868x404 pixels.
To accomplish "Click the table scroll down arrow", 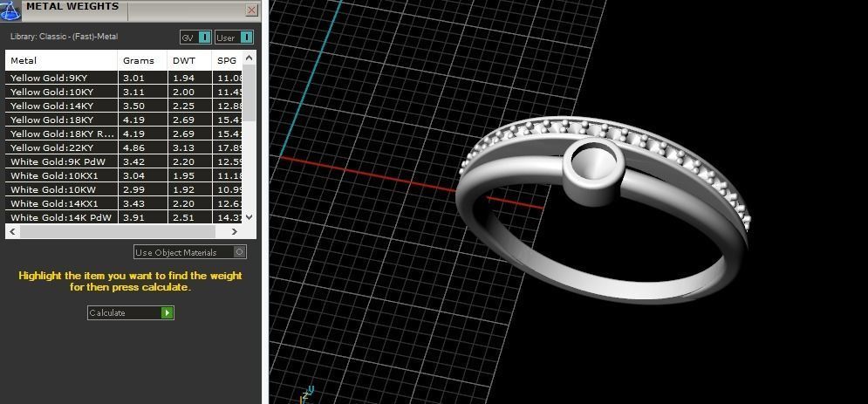I will [249, 217].
